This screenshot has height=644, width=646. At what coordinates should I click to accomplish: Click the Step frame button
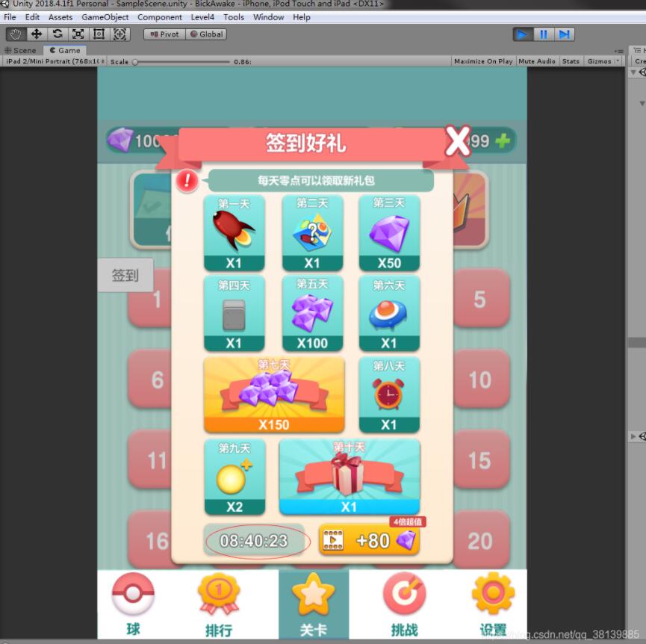[x=564, y=34]
